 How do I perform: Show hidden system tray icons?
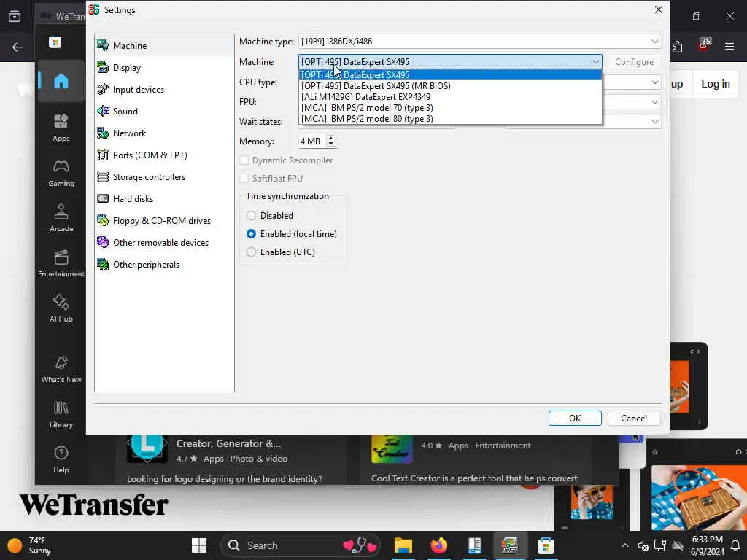pos(624,545)
